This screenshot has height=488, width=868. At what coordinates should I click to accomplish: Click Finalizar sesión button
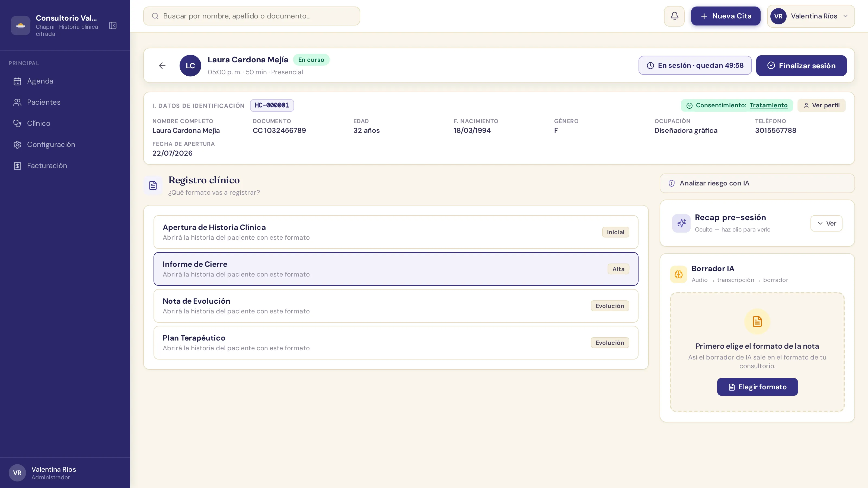click(801, 66)
